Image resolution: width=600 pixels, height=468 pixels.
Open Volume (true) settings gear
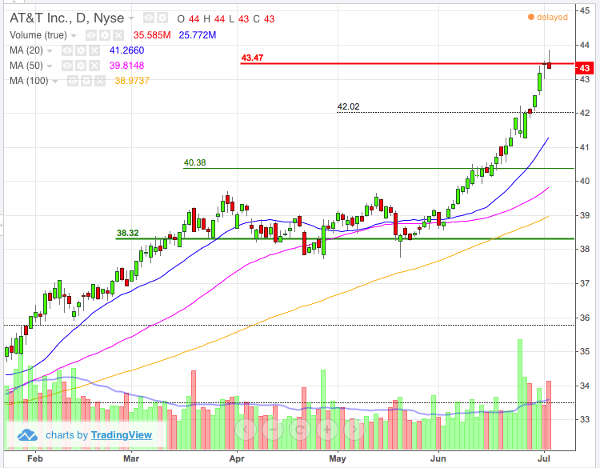105,36
